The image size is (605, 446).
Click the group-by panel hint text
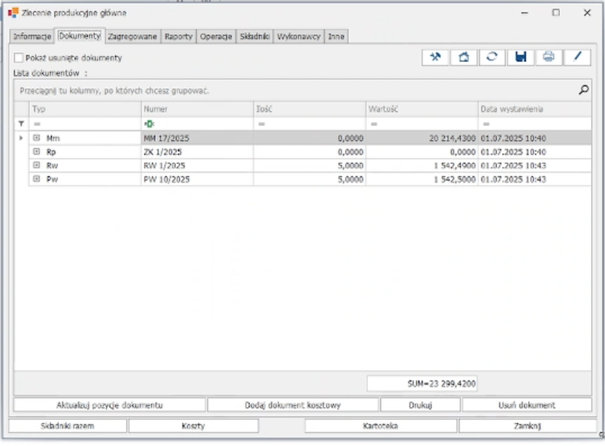coord(114,91)
